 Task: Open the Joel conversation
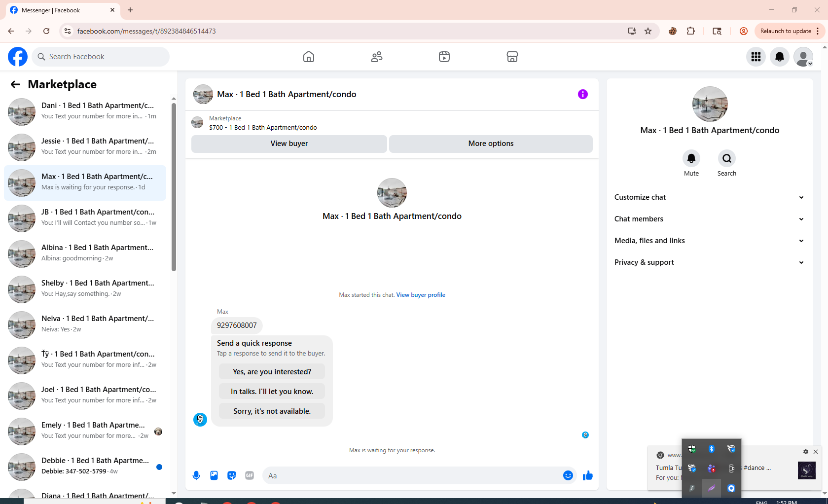pos(85,396)
